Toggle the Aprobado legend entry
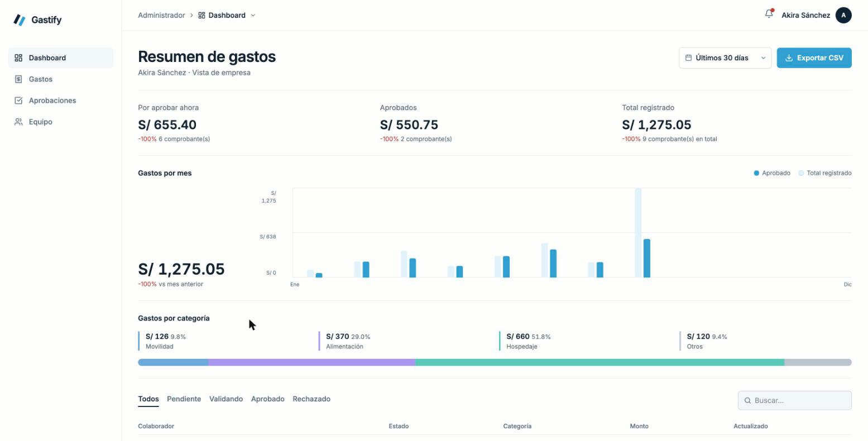This screenshot has height=441, width=868. (772, 173)
